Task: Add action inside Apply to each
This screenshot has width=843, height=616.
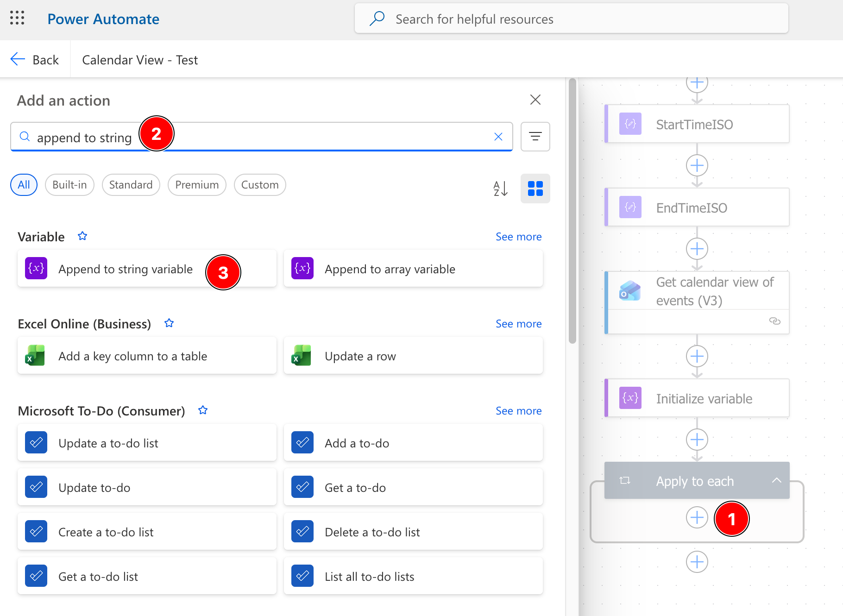Action: (697, 517)
